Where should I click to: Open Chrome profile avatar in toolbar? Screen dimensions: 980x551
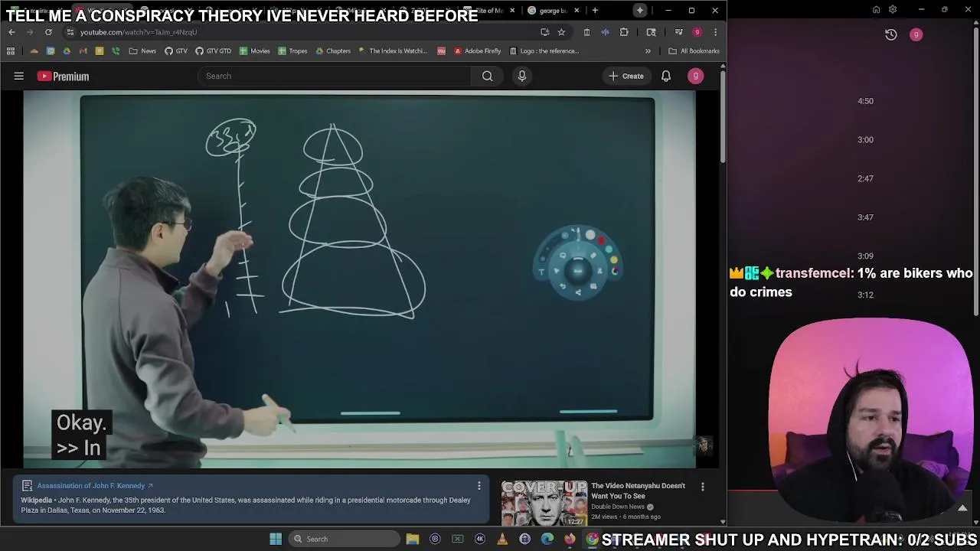(697, 32)
